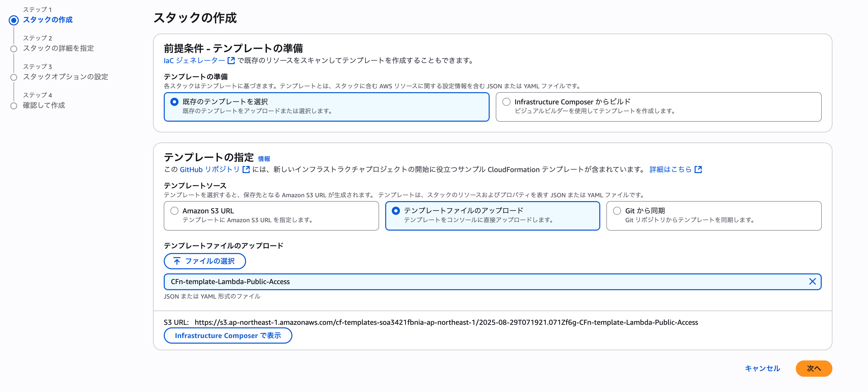Click the 前提条件 - テンプレートの準備 heading
This screenshot has width=868, height=392.
pyautogui.click(x=233, y=49)
